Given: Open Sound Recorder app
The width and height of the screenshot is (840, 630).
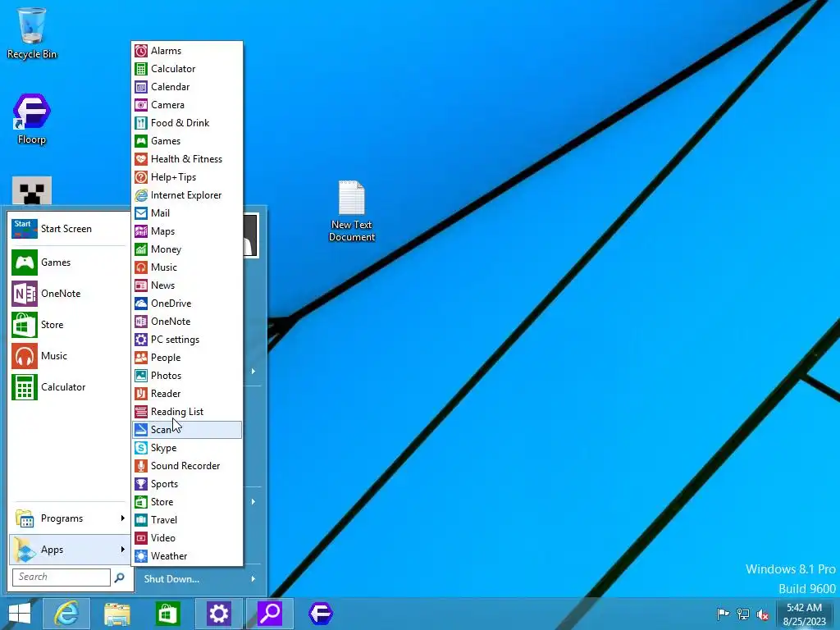Looking at the screenshot, I should tap(187, 466).
